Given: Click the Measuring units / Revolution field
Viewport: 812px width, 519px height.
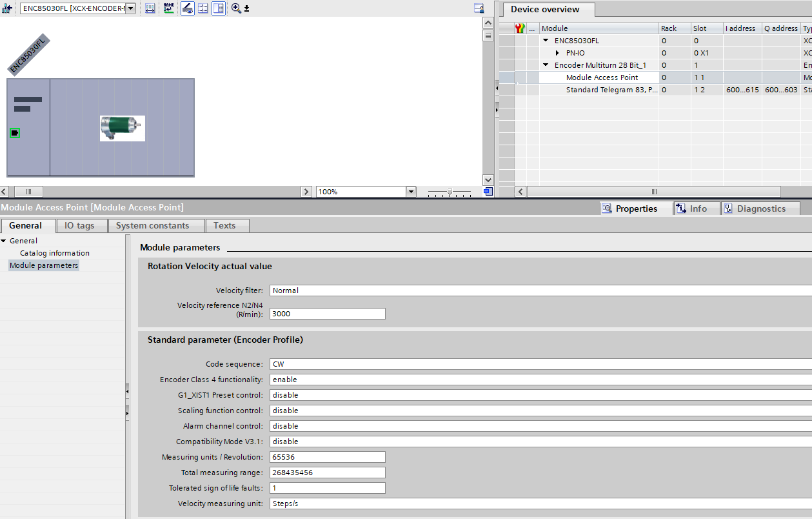Looking at the screenshot, I should [328, 457].
